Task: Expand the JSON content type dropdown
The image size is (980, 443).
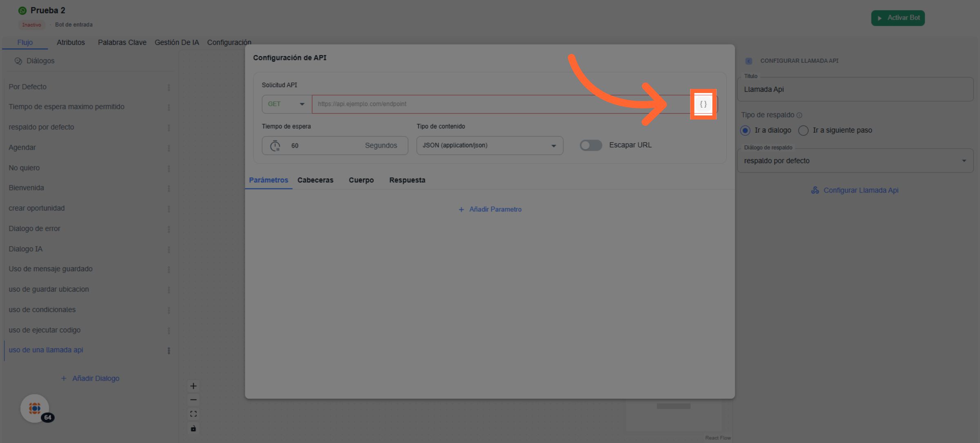Action: (x=489, y=145)
